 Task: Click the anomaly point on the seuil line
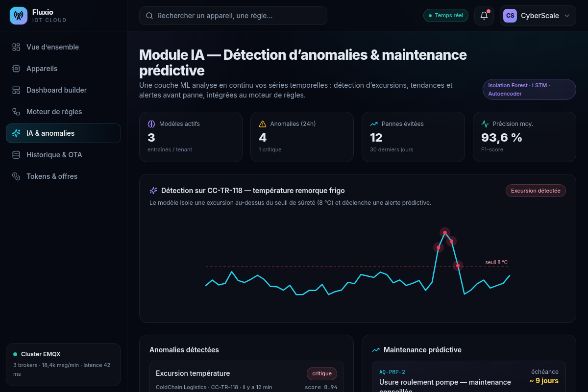coord(458,266)
